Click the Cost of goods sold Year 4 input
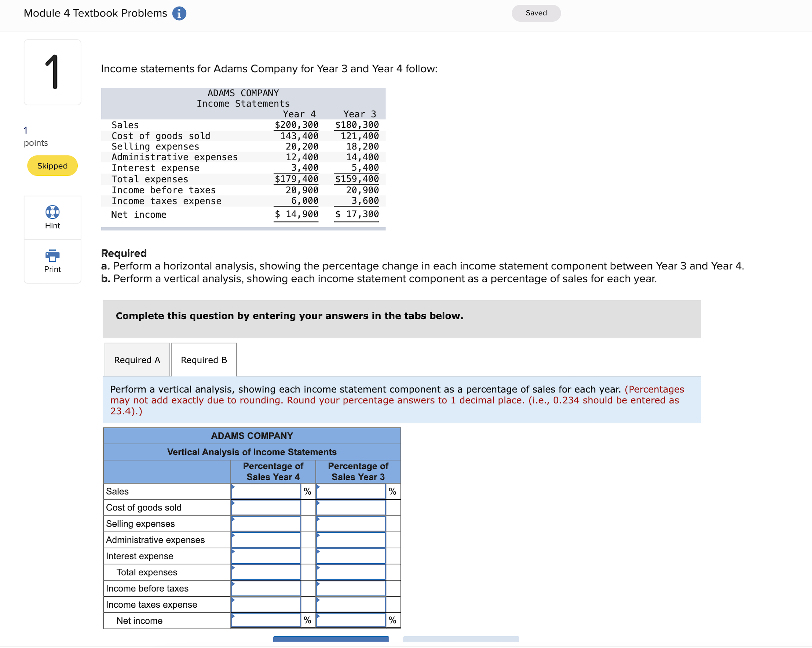Image resolution: width=812 pixels, height=648 pixels. point(266,507)
